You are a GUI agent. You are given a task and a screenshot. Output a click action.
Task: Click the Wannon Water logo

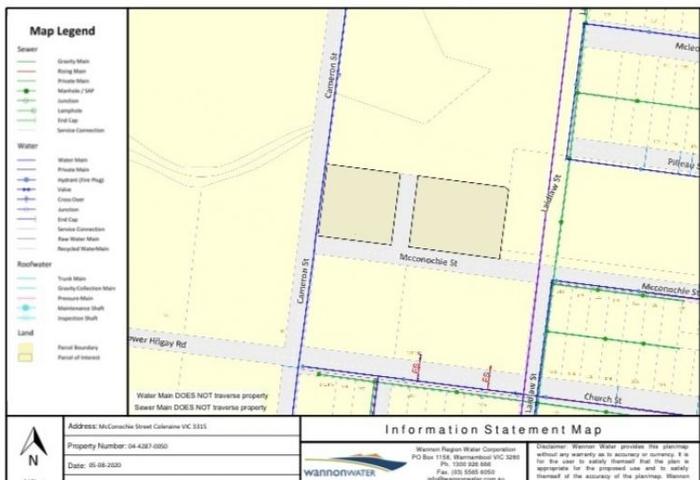click(354, 465)
